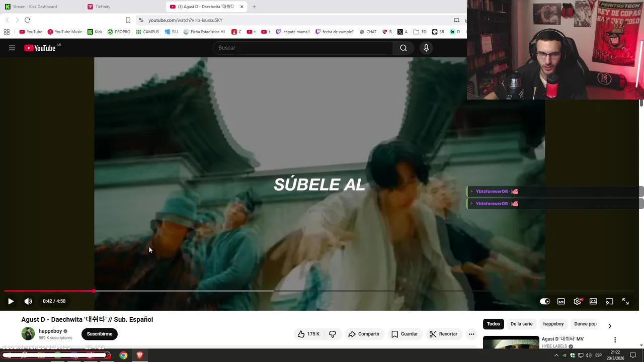Toggle subtitles with the CC icon
Viewport: 644px width, 362px height.
[561, 301]
